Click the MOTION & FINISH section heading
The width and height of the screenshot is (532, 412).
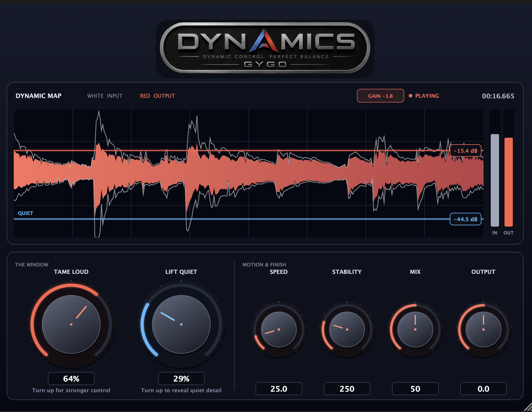click(264, 265)
